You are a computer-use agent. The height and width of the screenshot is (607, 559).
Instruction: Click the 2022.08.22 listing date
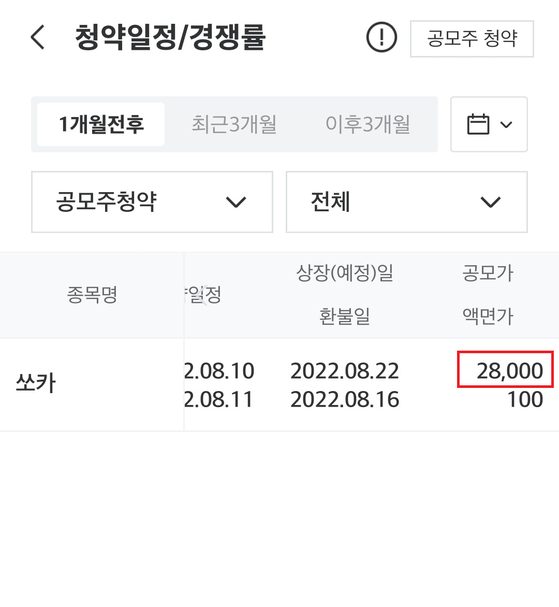pyautogui.click(x=345, y=371)
